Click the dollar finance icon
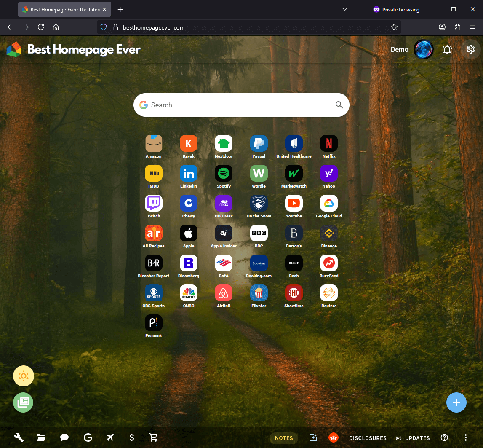 (x=132, y=437)
